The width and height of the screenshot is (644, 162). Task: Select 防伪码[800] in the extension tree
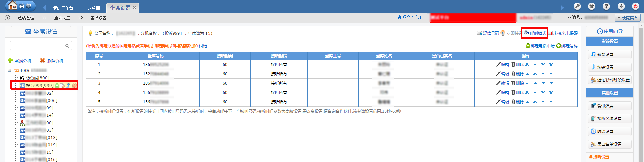point(37,78)
